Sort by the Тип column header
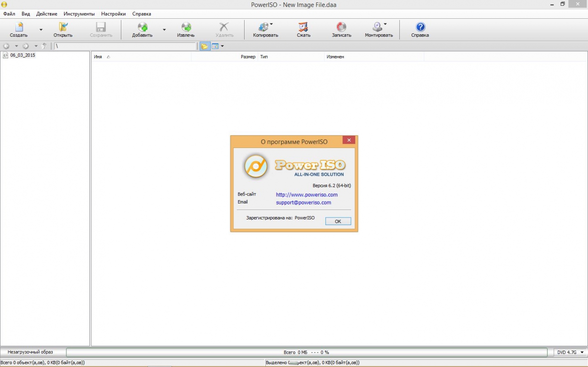 [291, 57]
